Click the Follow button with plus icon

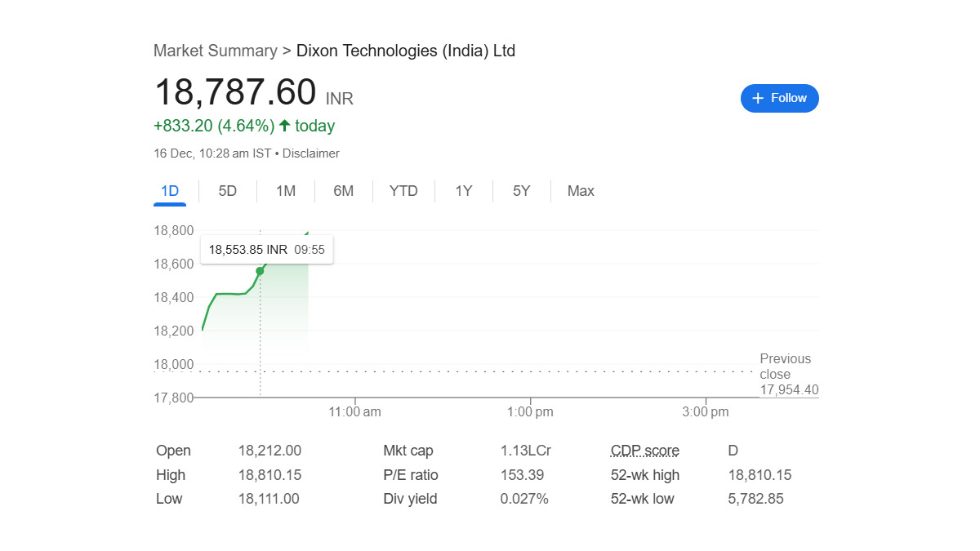(779, 98)
